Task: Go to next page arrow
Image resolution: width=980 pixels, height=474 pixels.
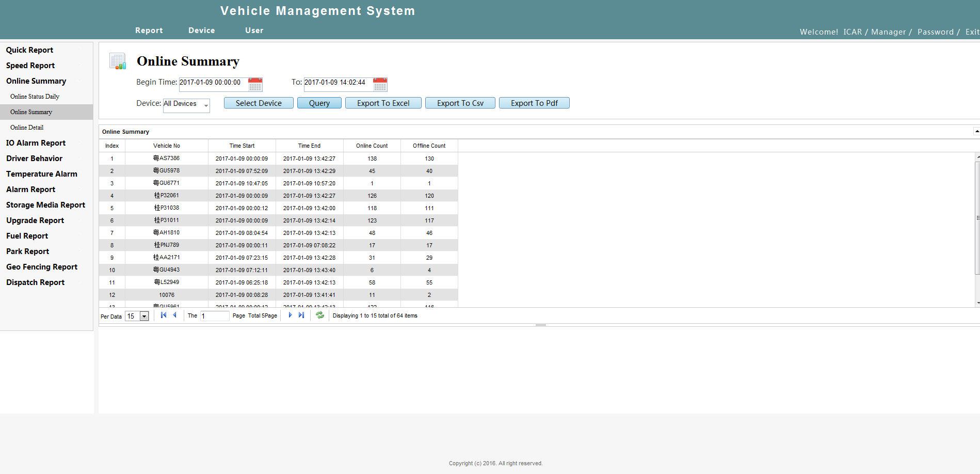Action: [x=290, y=315]
